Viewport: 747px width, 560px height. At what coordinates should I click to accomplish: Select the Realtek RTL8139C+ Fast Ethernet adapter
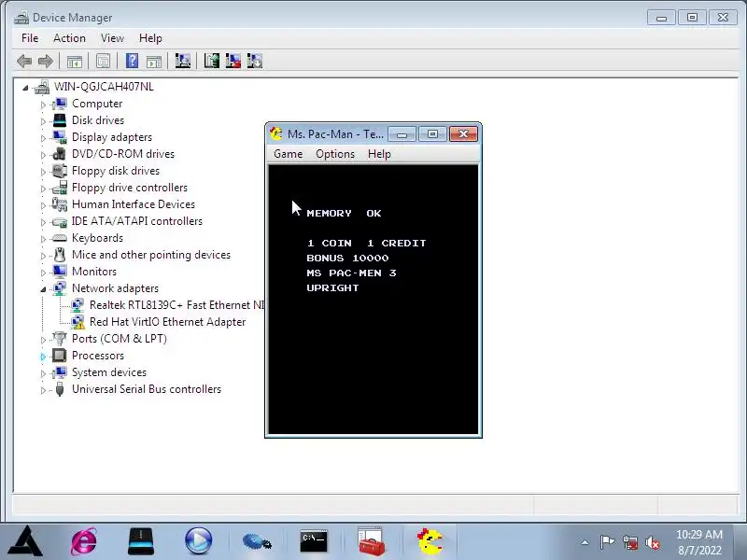pyautogui.click(x=176, y=305)
